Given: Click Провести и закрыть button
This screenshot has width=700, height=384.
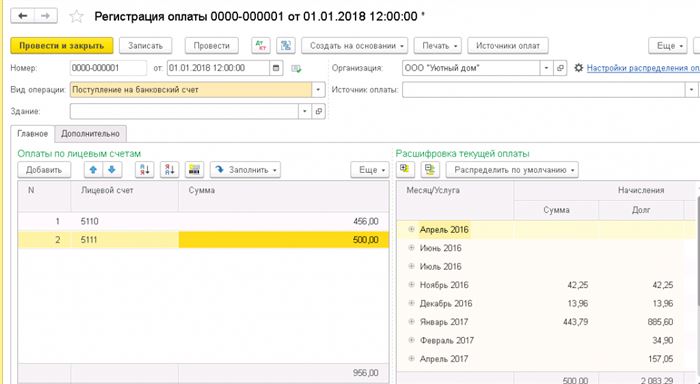Looking at the screenshot, I should tap(62, 46).
